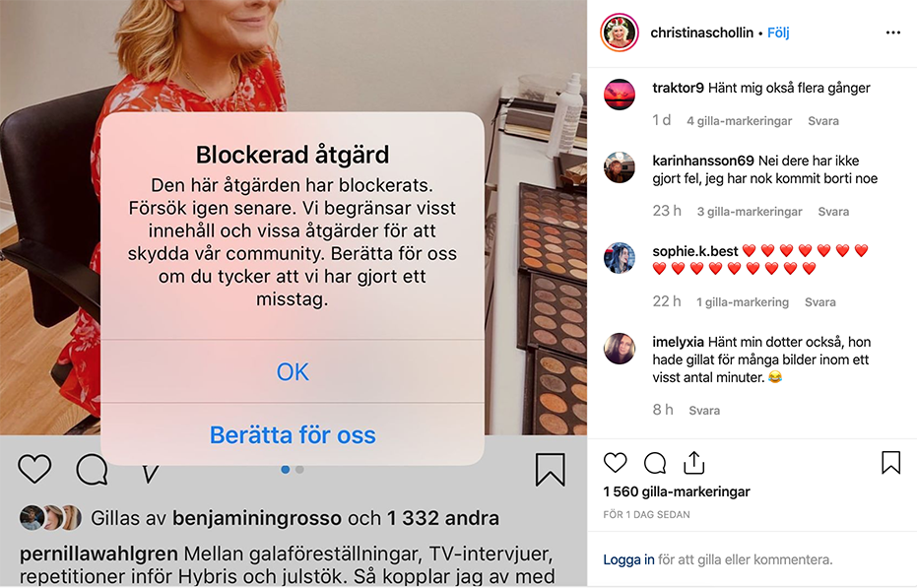917x588 pixels.
Task: Choose Berätta för oss in the dialog
Action: point(293,434)
